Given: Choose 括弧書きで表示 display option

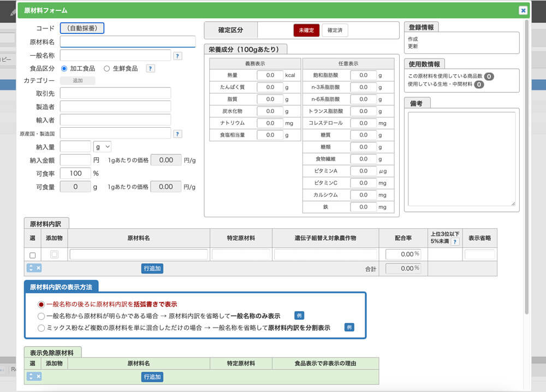Looking at the screenshot, I should pos(41,305).
